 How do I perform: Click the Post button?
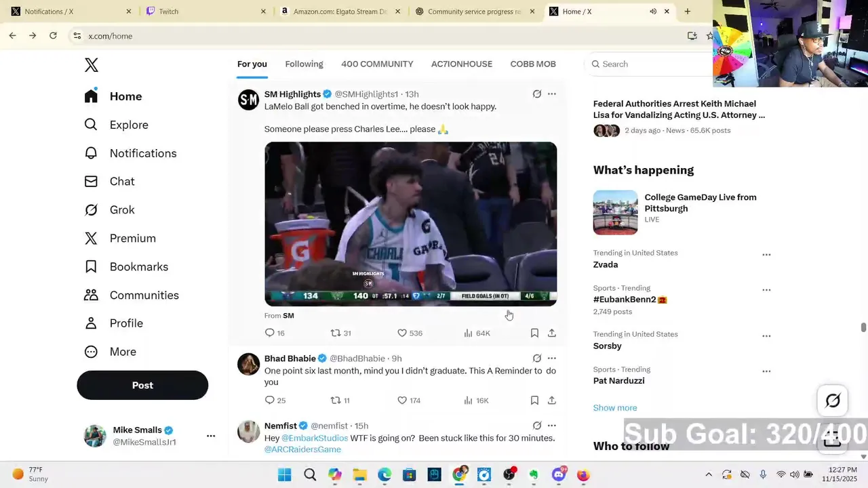pyautogui.click(x=142, y=385)
